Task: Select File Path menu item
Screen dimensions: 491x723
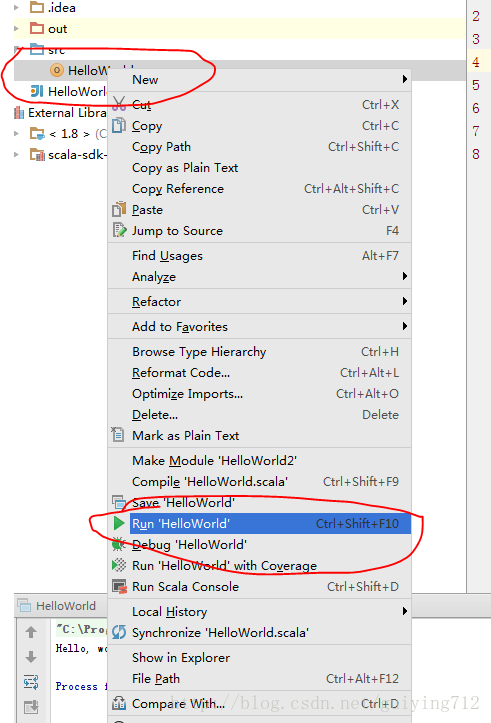Action: (x=259, y=678)
